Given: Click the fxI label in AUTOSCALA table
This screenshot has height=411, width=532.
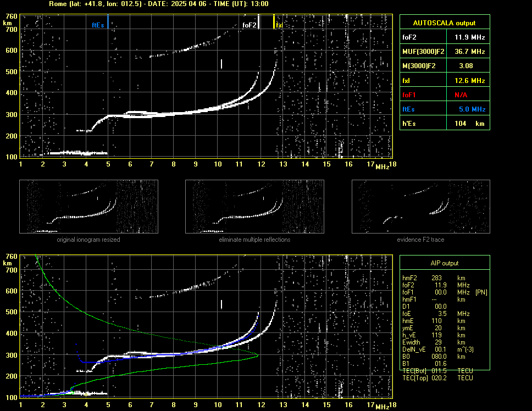Looking at the screenshot, I should click(x=406, y=81).
